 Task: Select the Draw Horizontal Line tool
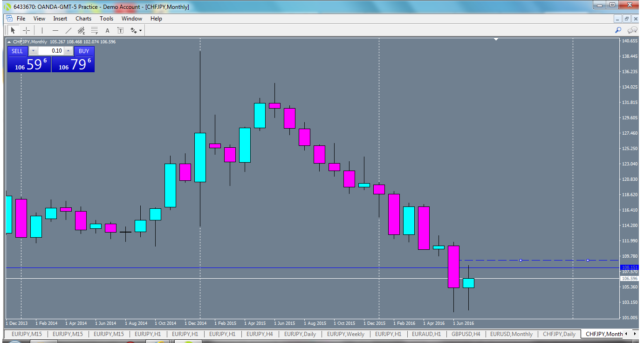point(55,30)
